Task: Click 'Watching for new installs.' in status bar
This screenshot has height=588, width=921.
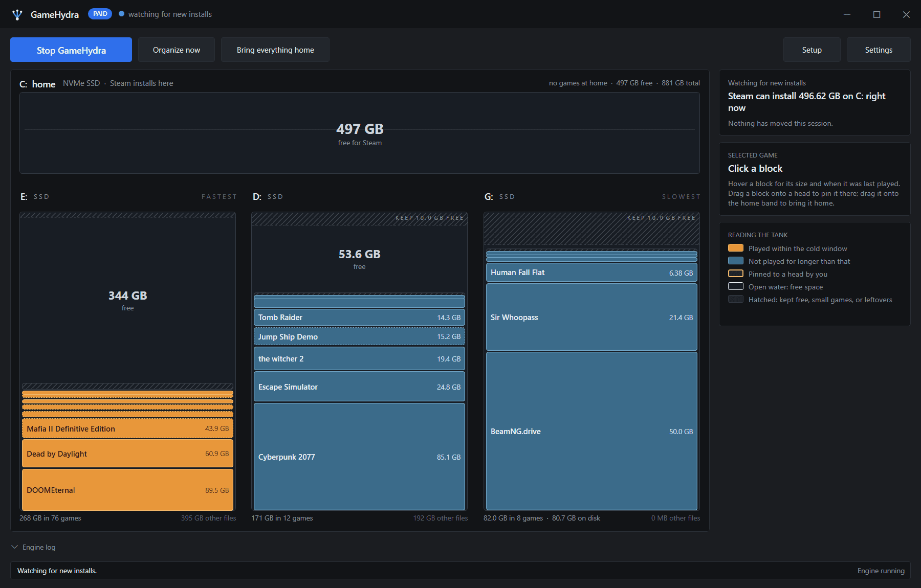Action: [x=57, y=571]
